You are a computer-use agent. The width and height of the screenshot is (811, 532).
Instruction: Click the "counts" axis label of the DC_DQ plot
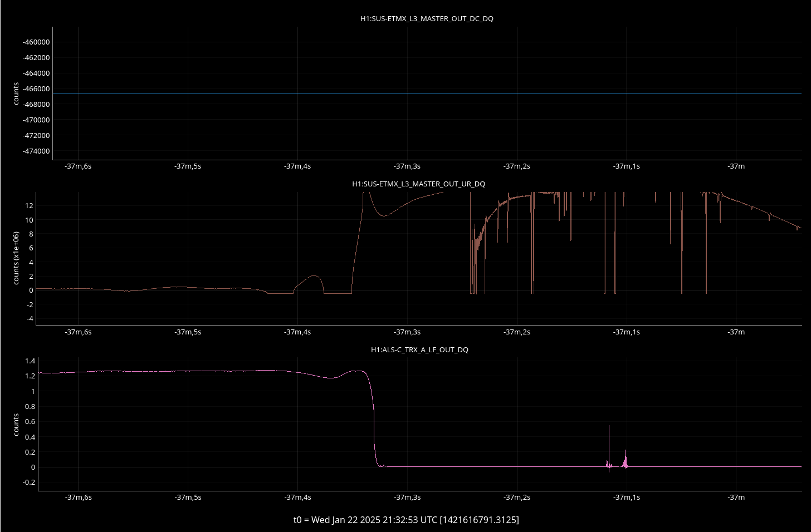16,93
